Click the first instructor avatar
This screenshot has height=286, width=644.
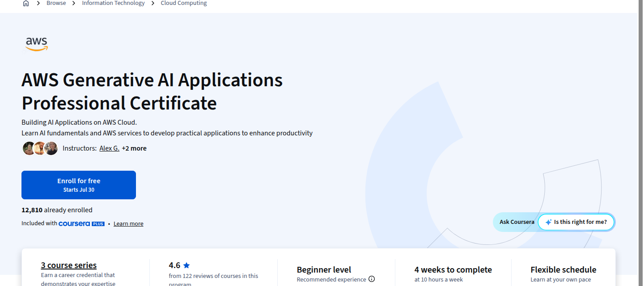(29, 148)
